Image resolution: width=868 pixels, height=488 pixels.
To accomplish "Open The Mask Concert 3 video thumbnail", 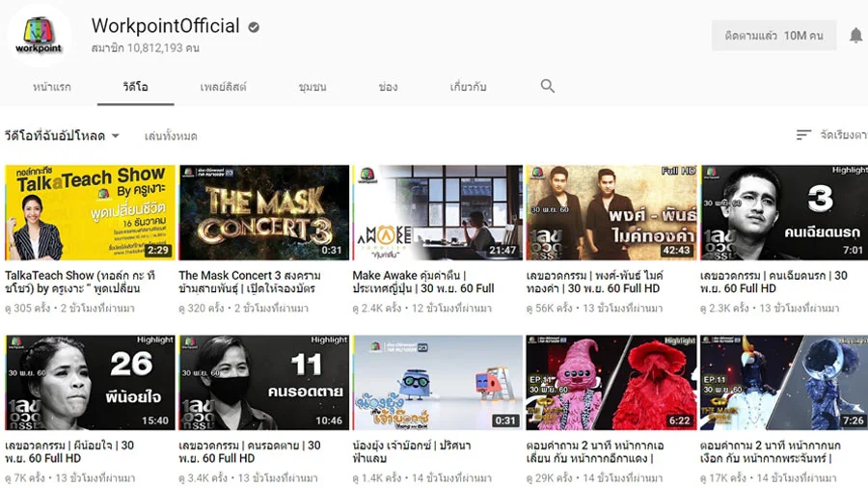I will pos(264,212).
